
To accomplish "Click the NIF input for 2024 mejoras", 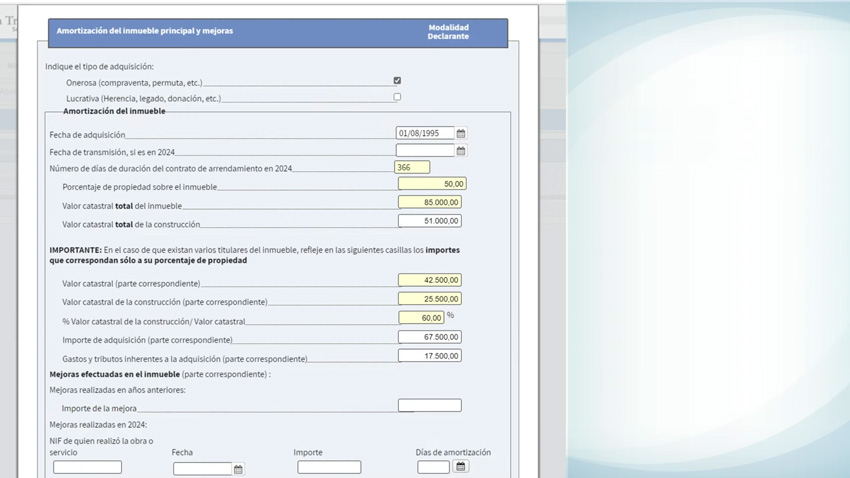I will pos(87,467).
